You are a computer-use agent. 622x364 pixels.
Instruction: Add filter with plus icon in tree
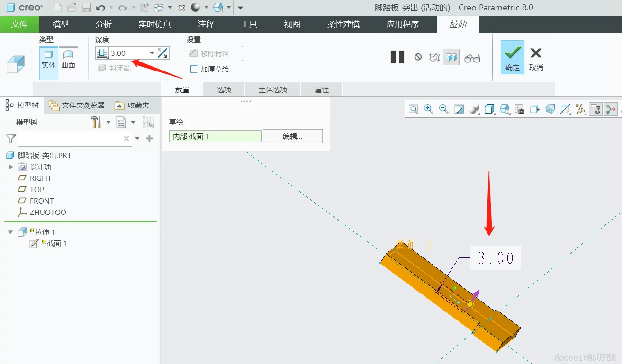(150, 138)
